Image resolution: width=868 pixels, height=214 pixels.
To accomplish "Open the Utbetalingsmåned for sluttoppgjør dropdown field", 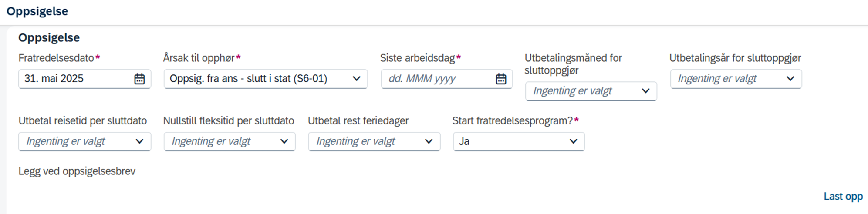I will point(591,91).
